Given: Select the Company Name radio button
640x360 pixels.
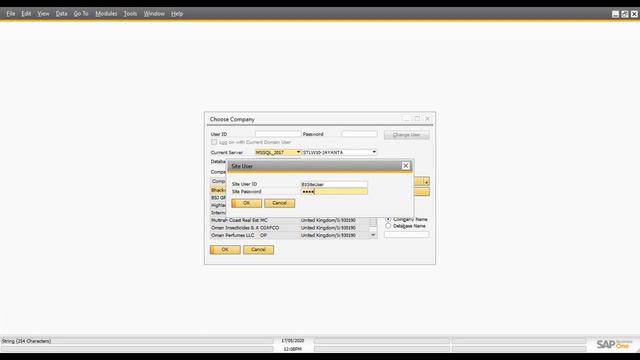Looking at the screenshot, I should click(x=388, y=219).
